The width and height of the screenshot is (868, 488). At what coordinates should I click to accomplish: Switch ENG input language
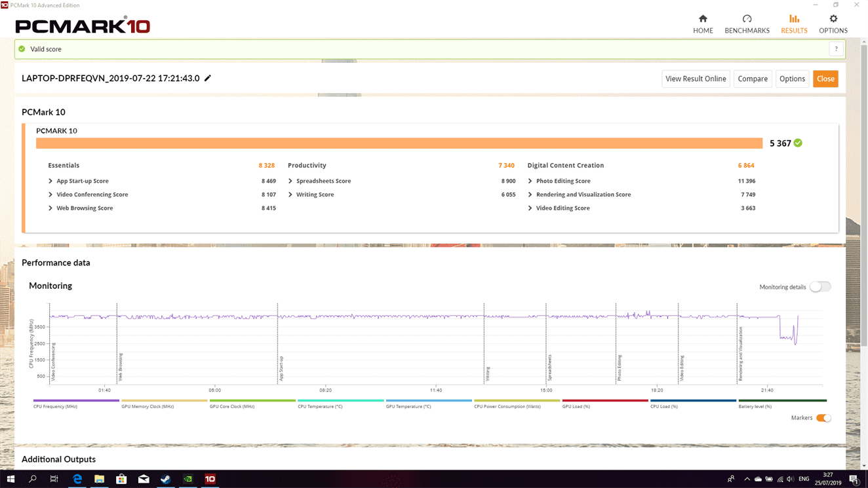pos(804,479)
